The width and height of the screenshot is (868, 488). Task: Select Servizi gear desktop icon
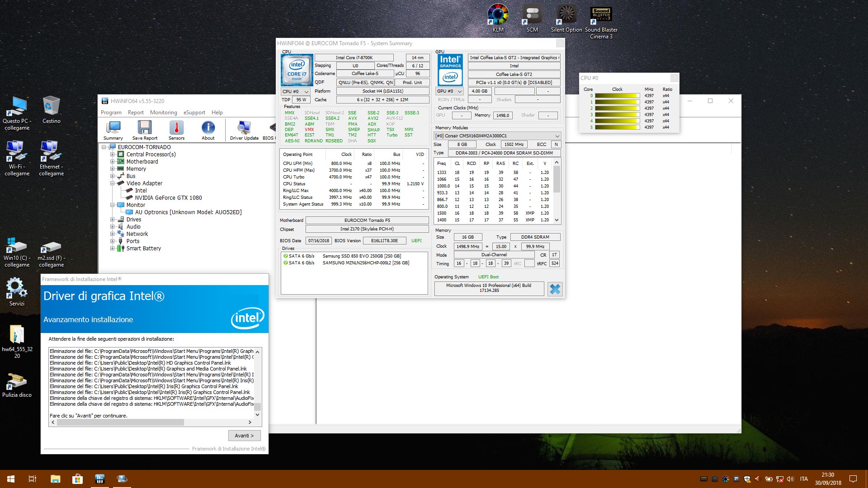pyautogui.click(x=17, y=291)
